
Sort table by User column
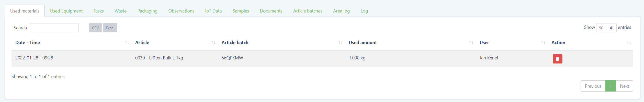click(543, 43)
